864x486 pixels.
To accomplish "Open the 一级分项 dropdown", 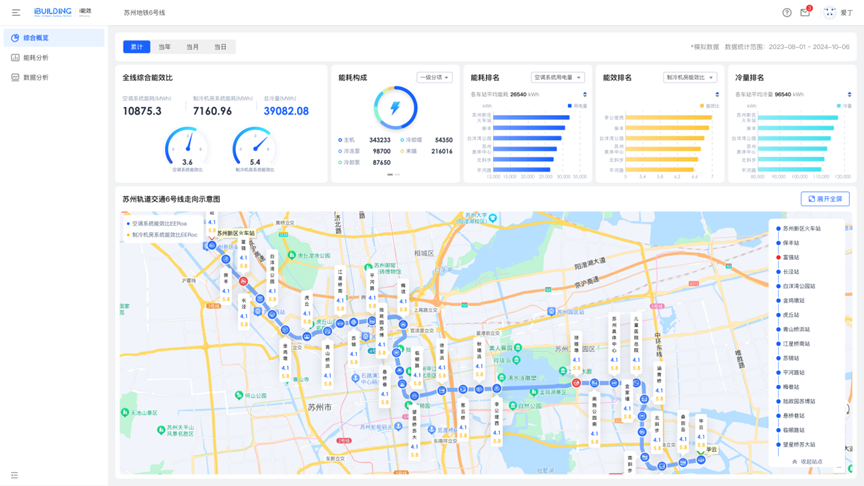I will point(434,77).
